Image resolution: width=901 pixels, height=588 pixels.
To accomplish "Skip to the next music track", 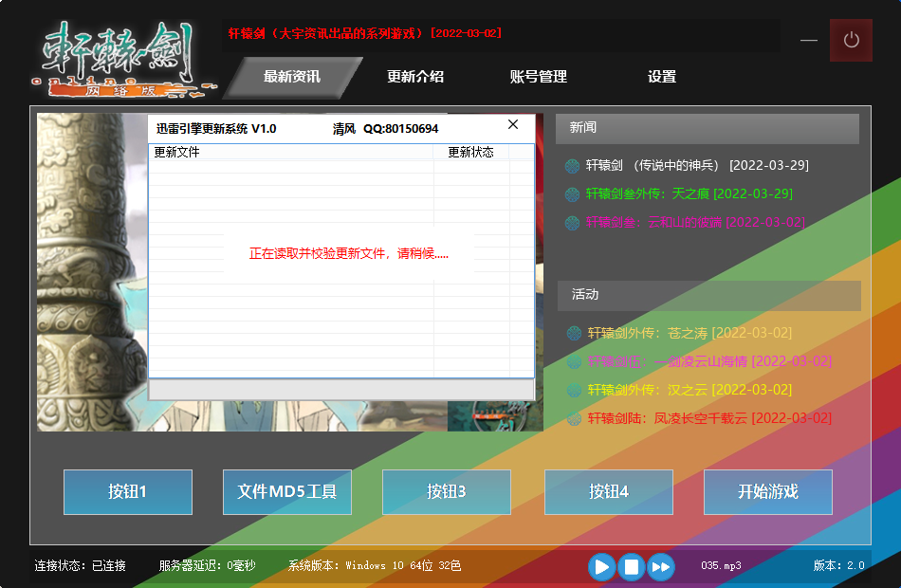I will point(661,567).
